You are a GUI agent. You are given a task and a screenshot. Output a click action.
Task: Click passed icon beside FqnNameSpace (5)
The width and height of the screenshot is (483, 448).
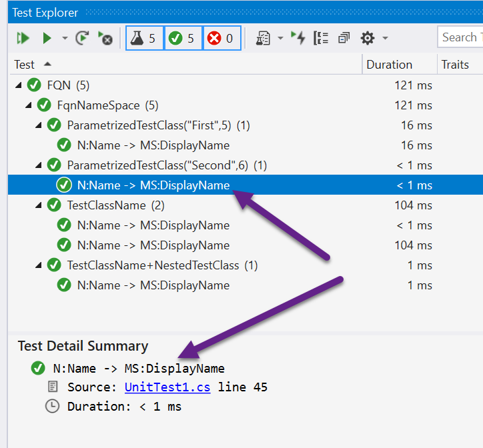pos(44,105)
